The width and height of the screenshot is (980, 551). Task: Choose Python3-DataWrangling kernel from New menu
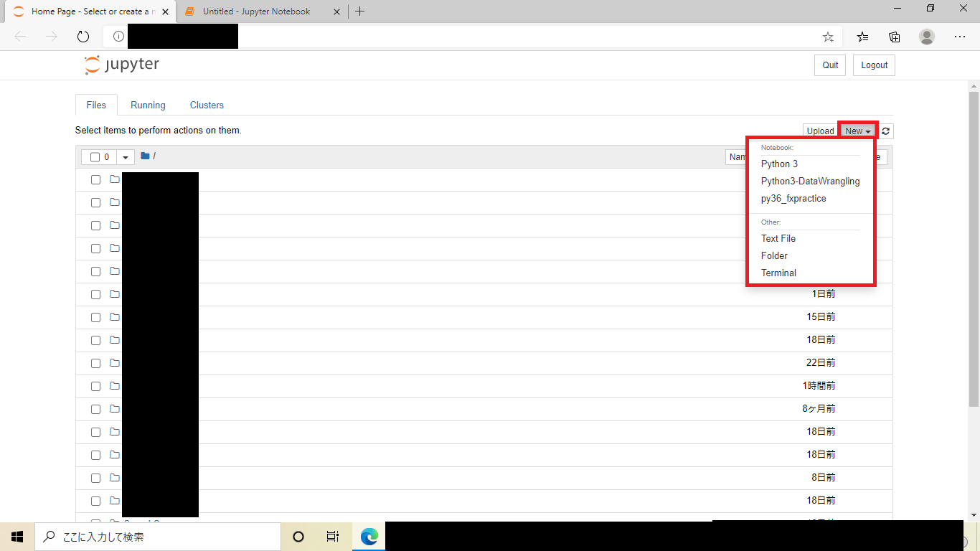[810, 182]
